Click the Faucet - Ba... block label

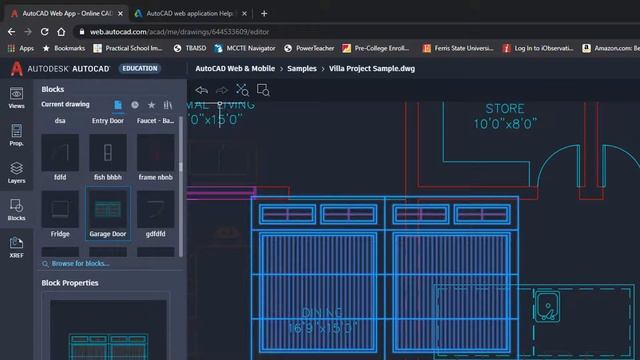(x=156, y=121)
